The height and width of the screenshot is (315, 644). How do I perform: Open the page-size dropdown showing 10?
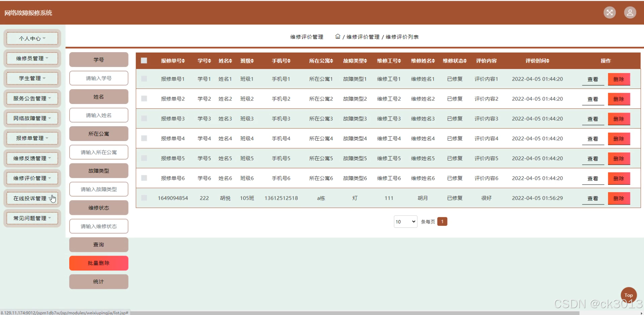tap(405, 221)
